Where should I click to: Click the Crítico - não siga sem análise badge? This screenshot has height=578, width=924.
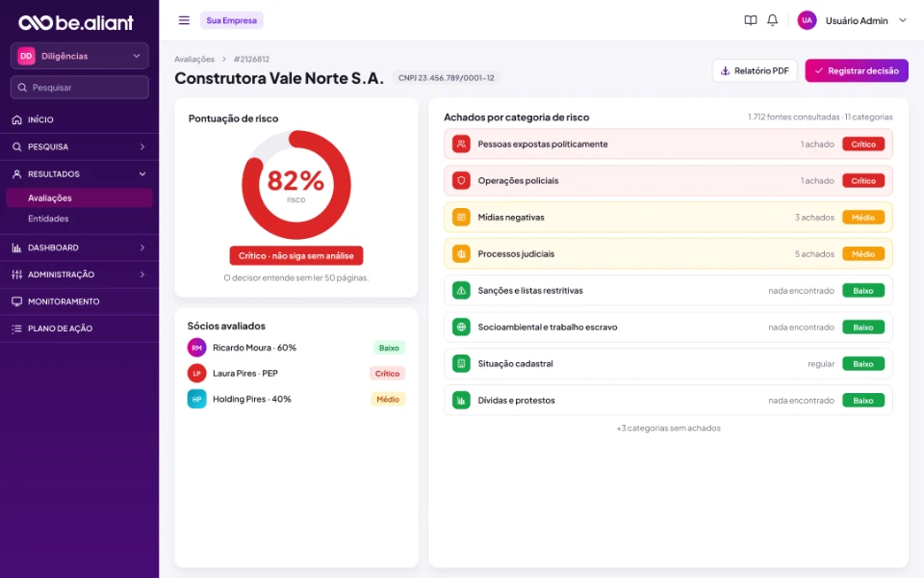coord(296,256)
